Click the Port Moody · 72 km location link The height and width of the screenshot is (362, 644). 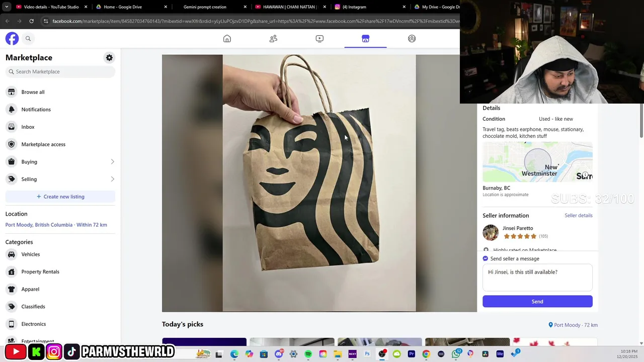[x=573, y=325]
